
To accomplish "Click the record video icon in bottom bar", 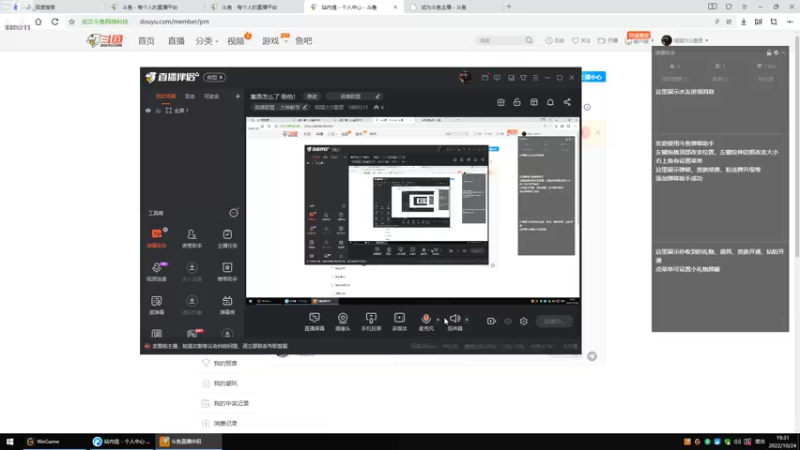I will coord(491,321).
